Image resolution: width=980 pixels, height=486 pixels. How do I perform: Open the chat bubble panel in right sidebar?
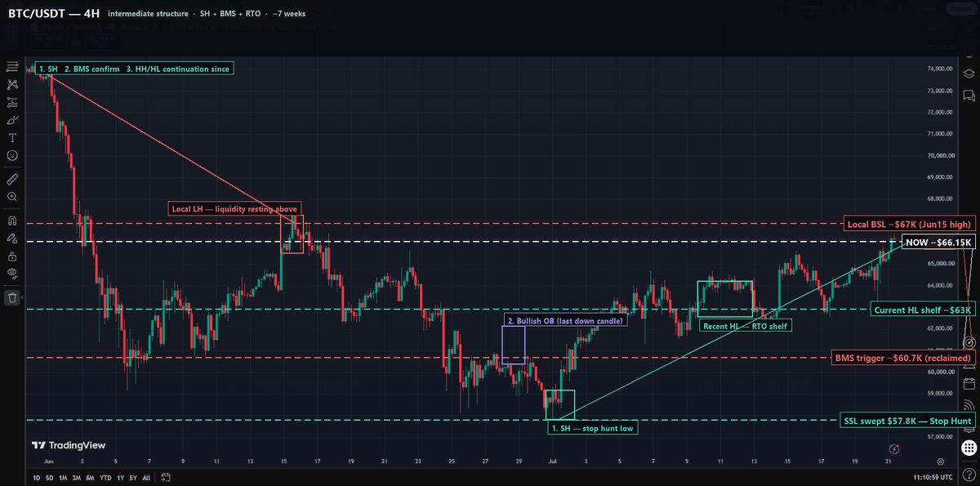[x=969, y=96]
